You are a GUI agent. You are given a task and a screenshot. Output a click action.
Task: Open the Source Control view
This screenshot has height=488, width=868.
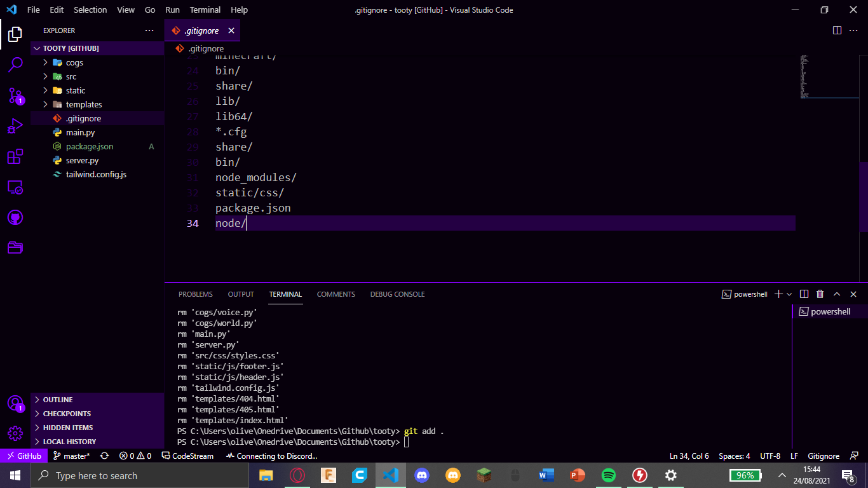15,95
